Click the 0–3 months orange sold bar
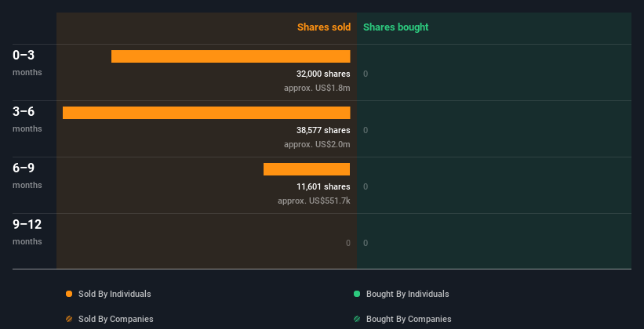The height and width of the screenshot is (329, 644). [x=231, y=56]
